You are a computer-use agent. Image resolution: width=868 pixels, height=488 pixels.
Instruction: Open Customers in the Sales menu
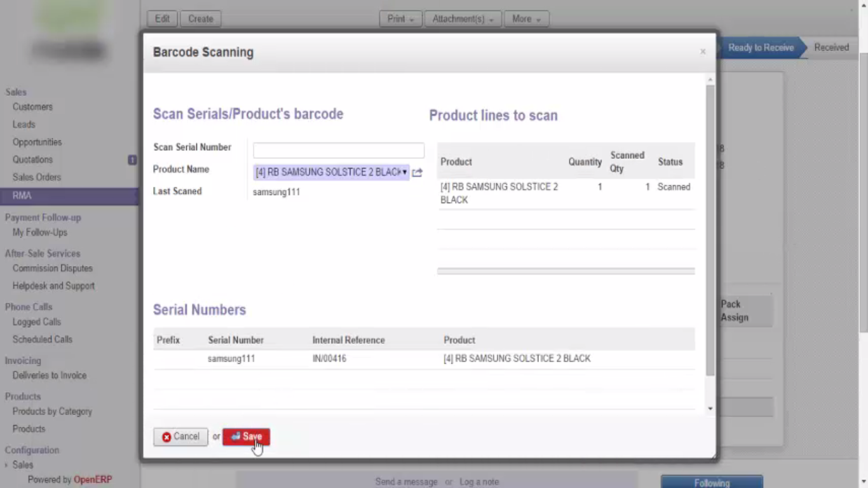click(x=32, y=107)
